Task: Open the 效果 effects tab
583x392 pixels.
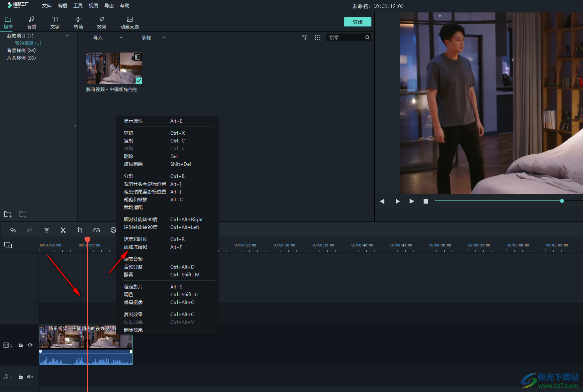Action: (102, 23)
